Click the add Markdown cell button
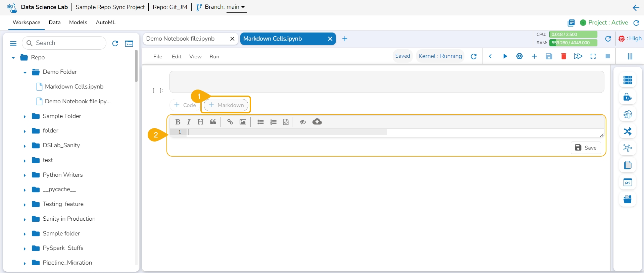644x273 pixels. (226, 105)
